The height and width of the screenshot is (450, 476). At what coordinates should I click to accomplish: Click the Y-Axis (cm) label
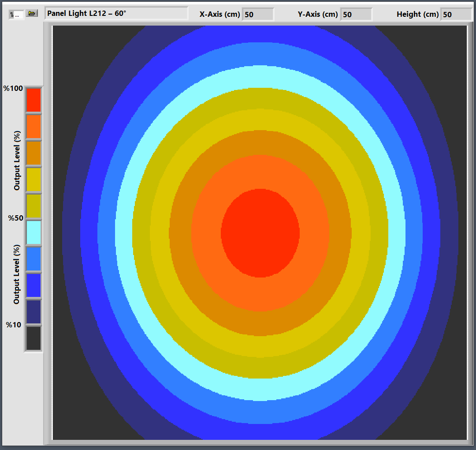(x=318, y=14)
